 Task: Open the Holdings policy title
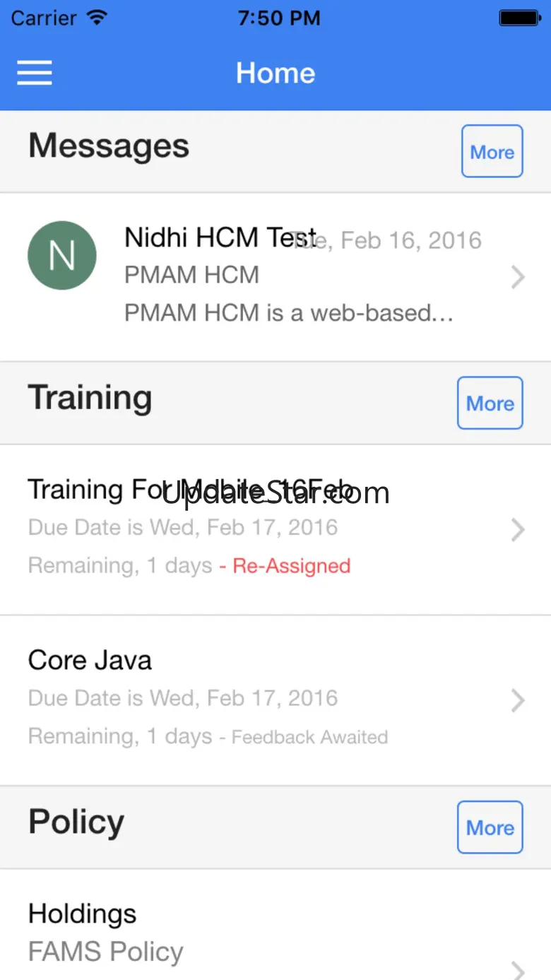[x=82, y=914]
